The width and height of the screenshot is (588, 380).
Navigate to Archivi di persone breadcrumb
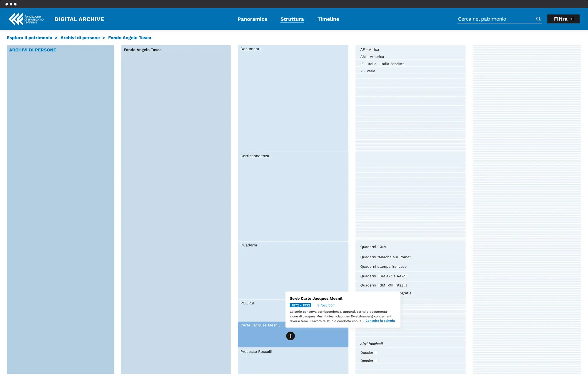(x=80, y=38)
